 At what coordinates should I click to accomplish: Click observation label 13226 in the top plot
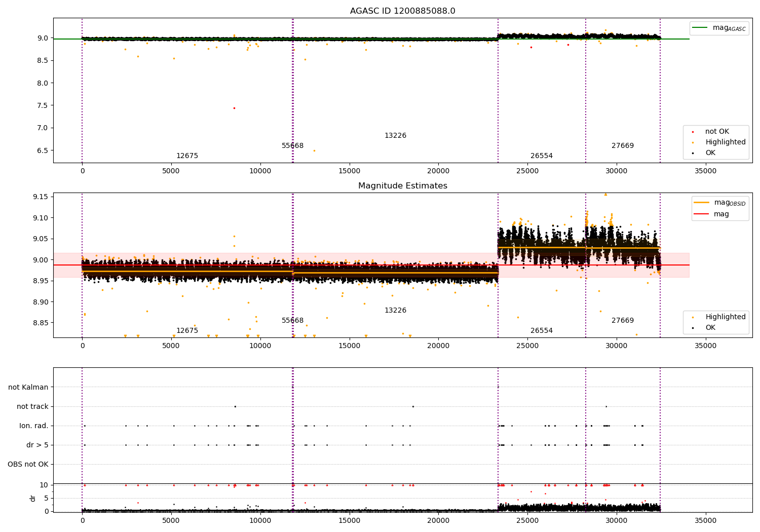pos(395,136)
